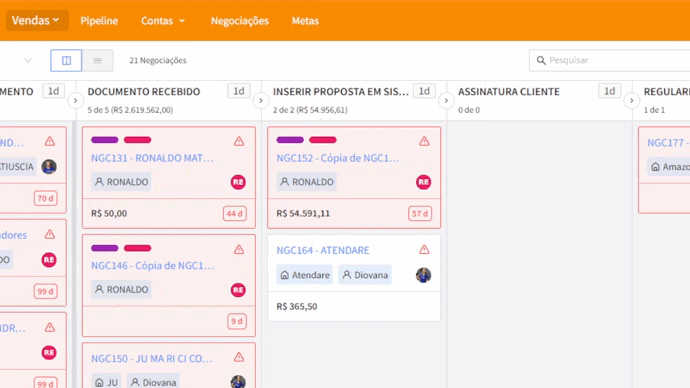The height and width of the screenshot is (388, 690).
Task: Click 1d badge on DOCUMENTO RECEBIDO column
Action: tap(239, 91)
